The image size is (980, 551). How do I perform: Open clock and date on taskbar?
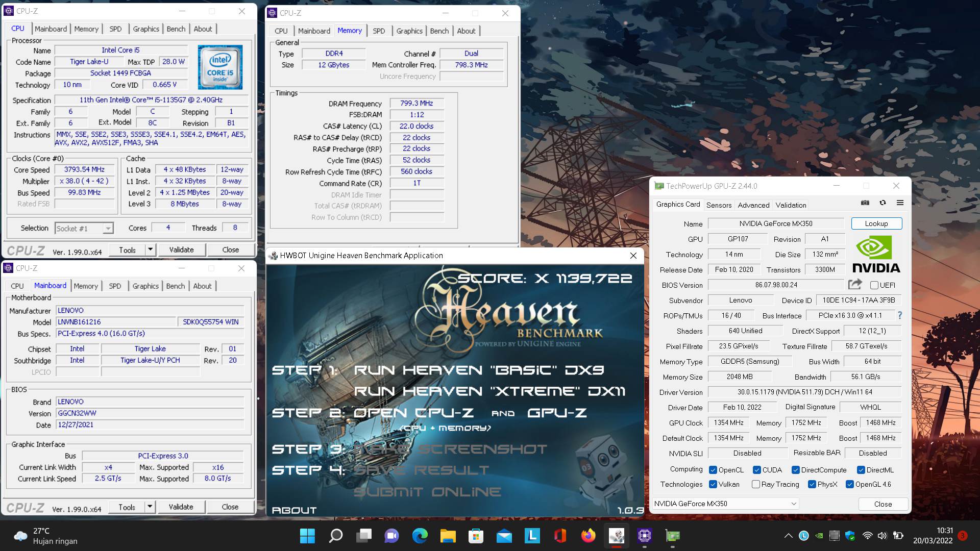932,536
